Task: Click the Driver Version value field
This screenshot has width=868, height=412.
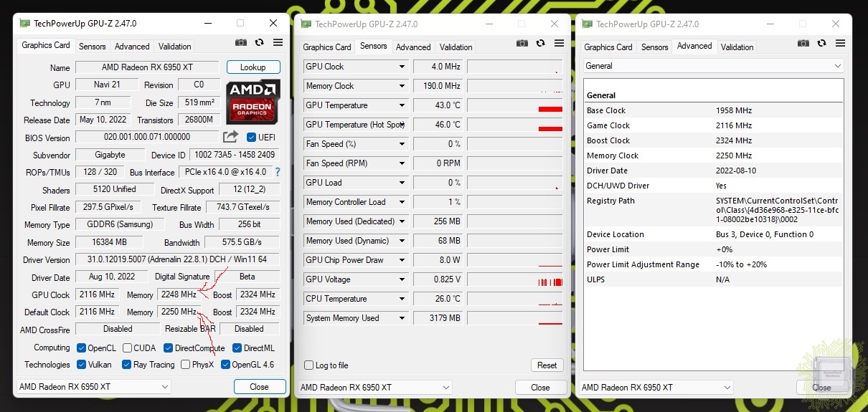Action: (177, 259)
